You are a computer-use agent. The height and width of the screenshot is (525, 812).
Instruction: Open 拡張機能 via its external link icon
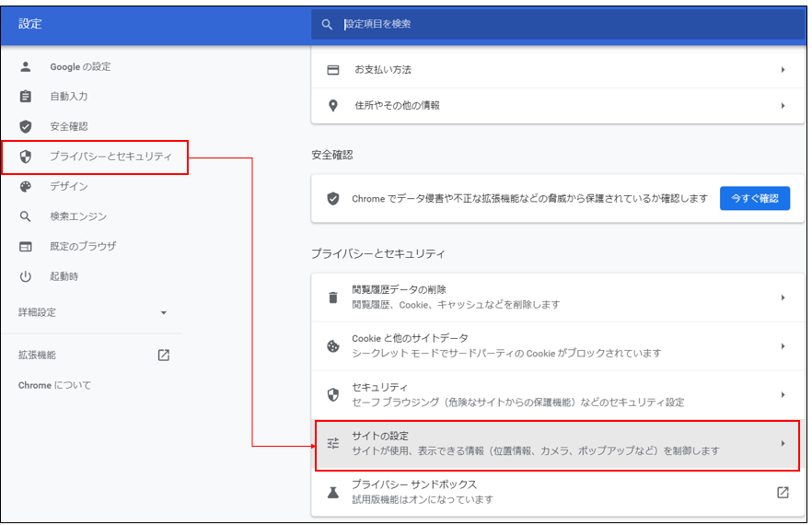(164, 355)
